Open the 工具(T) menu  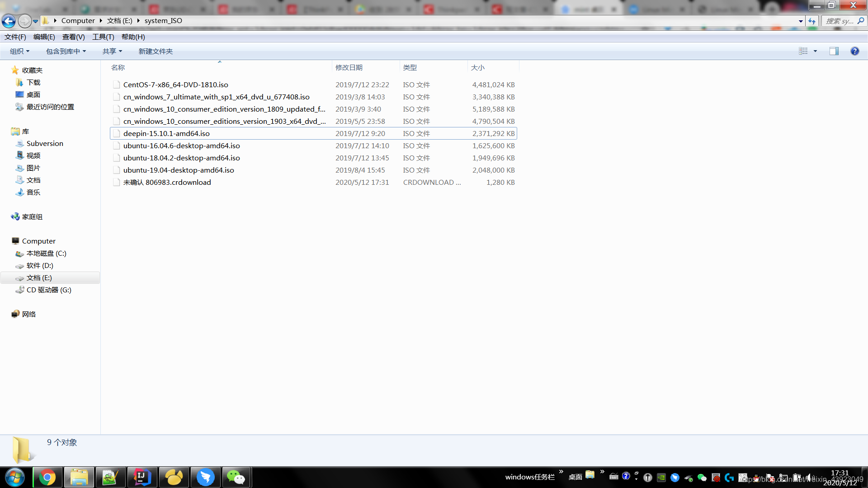click(103, 37)
